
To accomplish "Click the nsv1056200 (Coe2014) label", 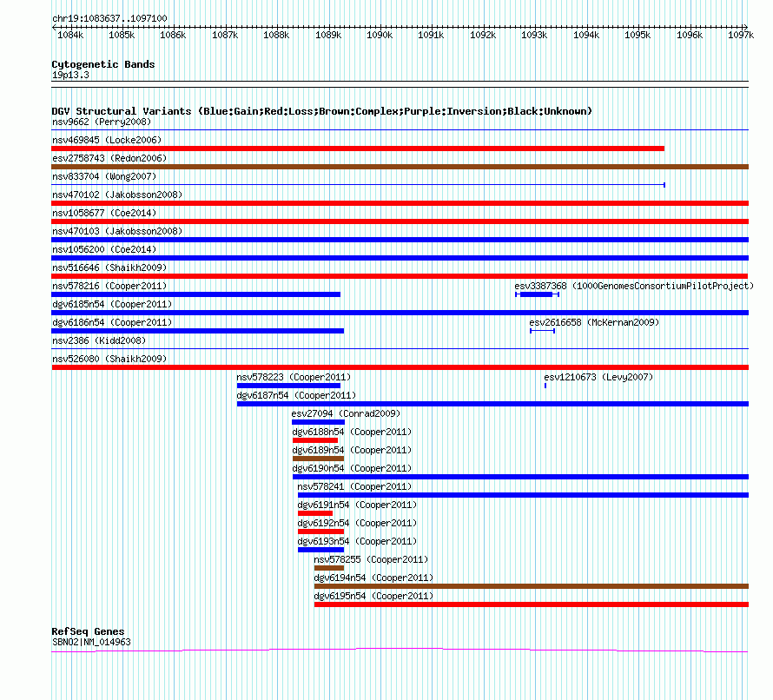I will [x=104, y=249].
